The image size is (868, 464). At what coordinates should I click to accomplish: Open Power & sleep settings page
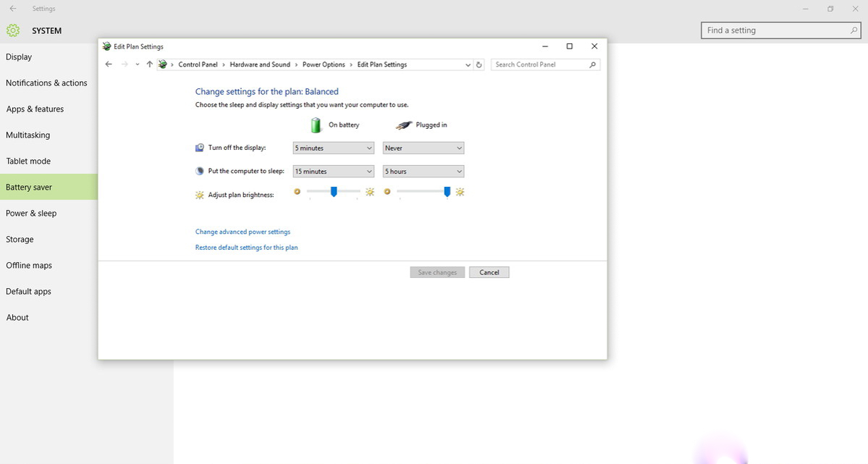[x=31, y=214]
